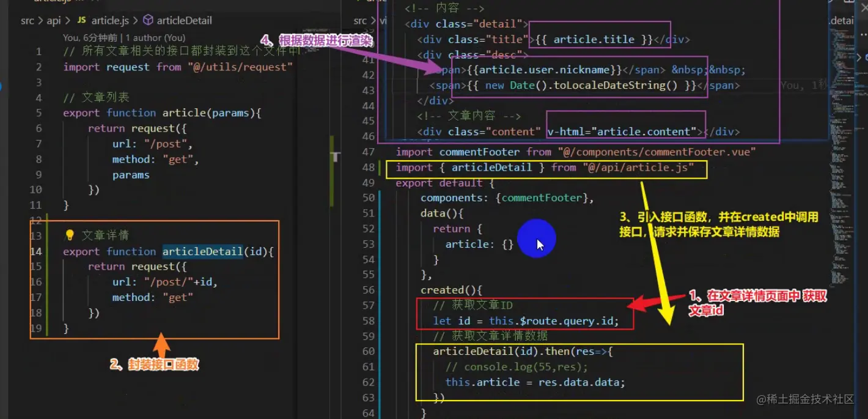
Task: Click "{{article.user.nickname}}" on line 42
Action: click(544, 70)
